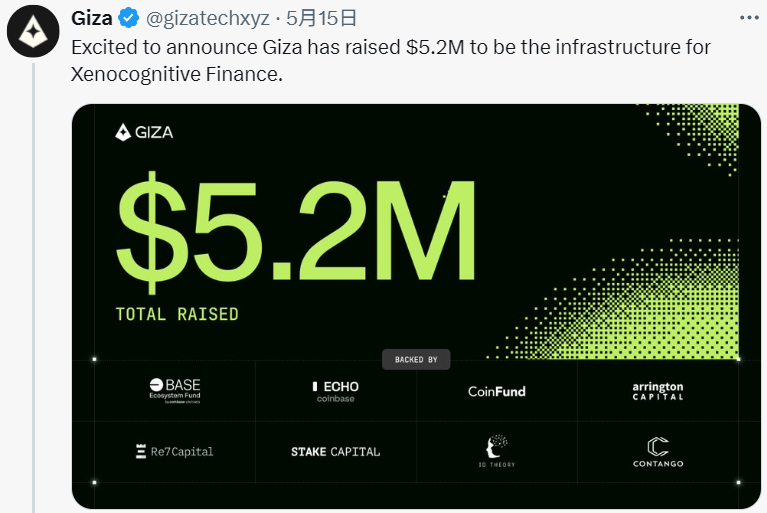Click the green dotted pattern in the image
The height and width of the screenshot is (513, 767).
pos(640,310)
